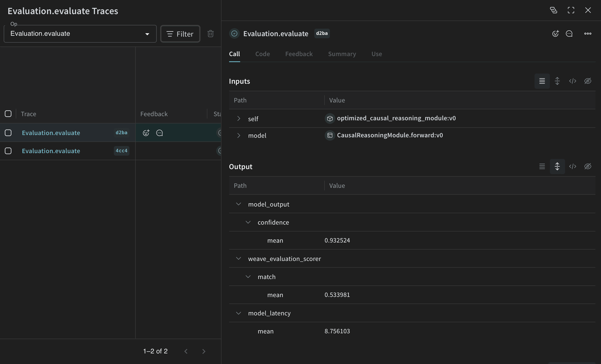Viewport: 601px width, 364px height.
Task: Go to next page of traces
Action: click(204, 351)
